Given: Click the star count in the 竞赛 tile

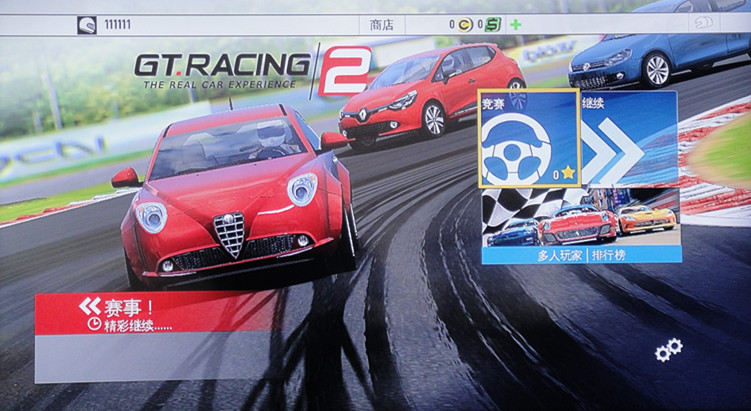Looking at the screenshot, I should click(x=564, y=173).
